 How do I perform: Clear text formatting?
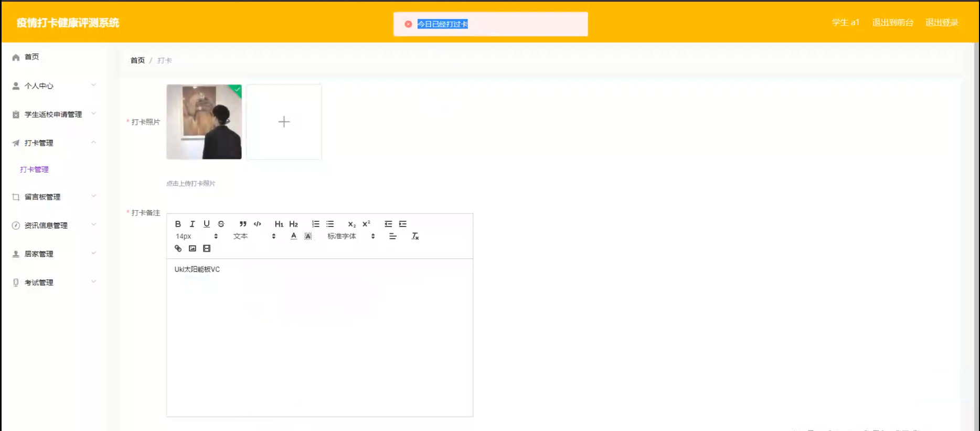(415, 236)
